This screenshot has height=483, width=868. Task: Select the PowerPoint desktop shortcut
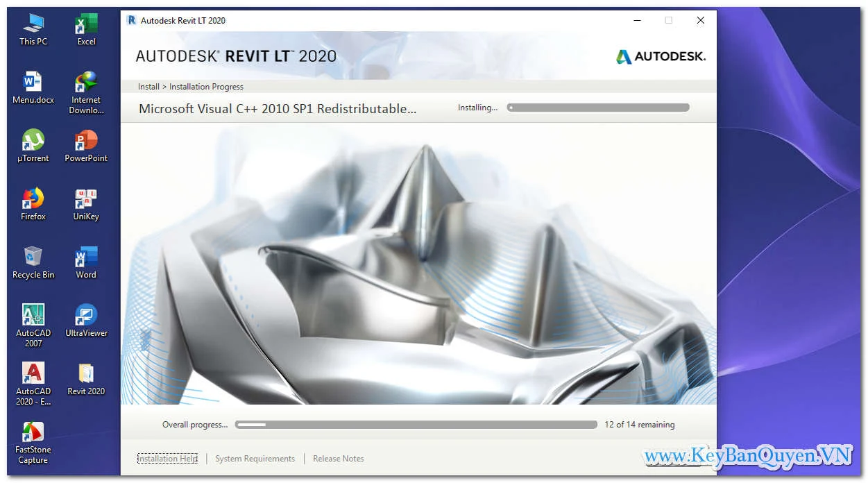(x=86, y=146)
